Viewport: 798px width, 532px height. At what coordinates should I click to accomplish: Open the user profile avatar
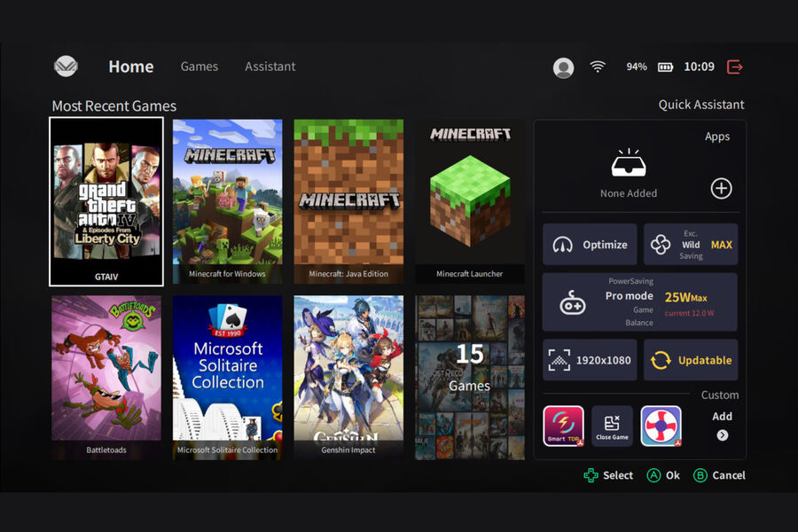tap(563, 67)
